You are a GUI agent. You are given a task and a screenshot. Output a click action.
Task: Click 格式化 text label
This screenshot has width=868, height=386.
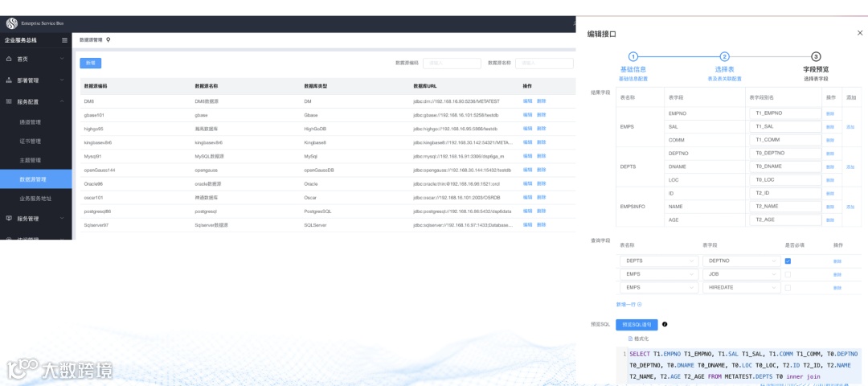click(x=641, y=339)
